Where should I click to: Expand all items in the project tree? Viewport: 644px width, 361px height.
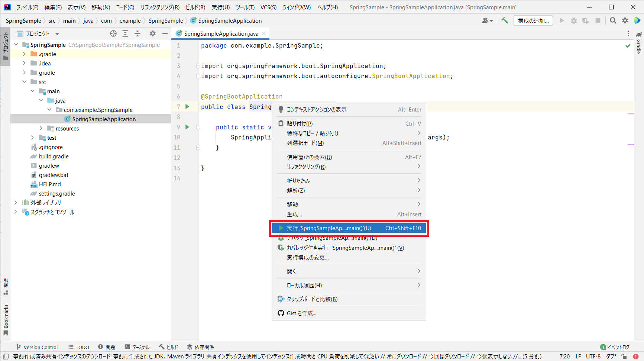pyautogui.click(x=125, y=33)
